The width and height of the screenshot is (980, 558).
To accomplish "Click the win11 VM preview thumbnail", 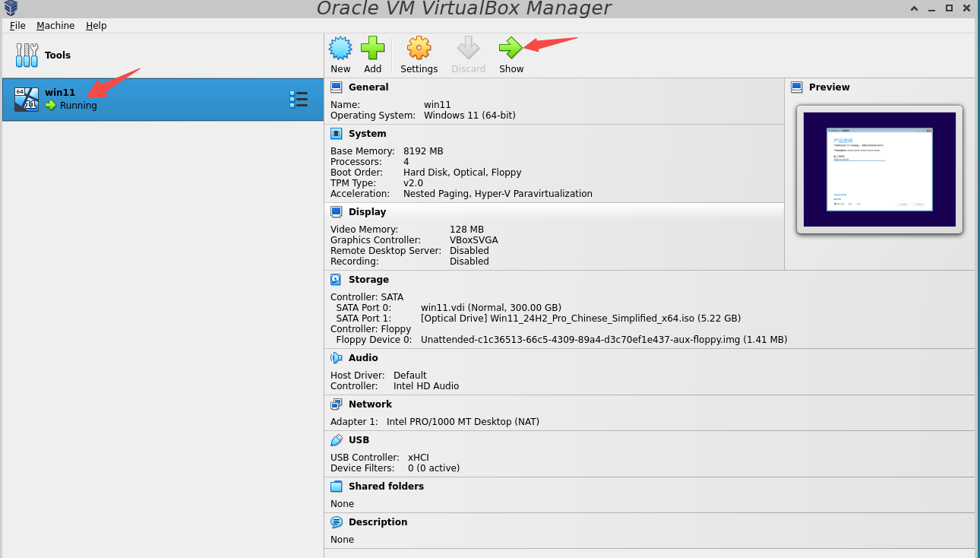I will 880,170.
